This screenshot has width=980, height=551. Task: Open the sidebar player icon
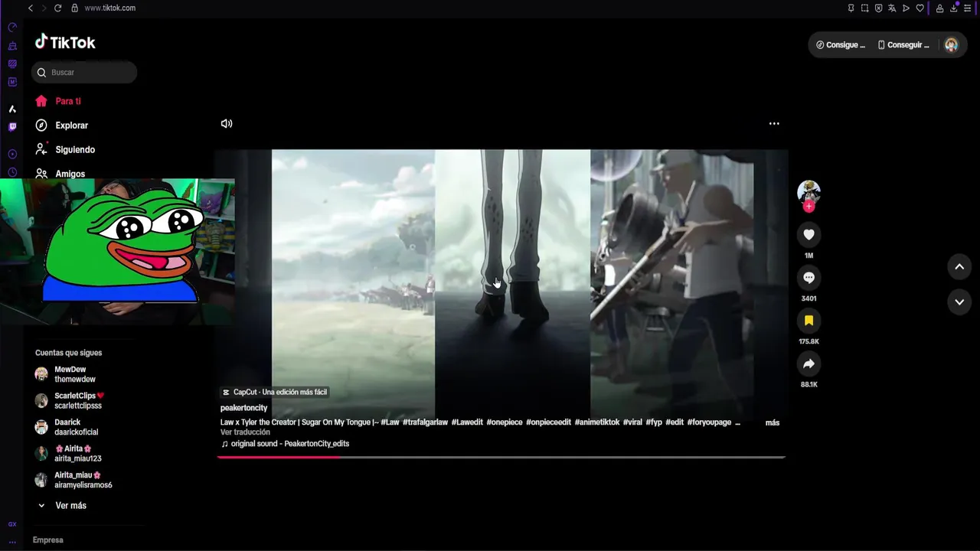(x=12, y=155)
